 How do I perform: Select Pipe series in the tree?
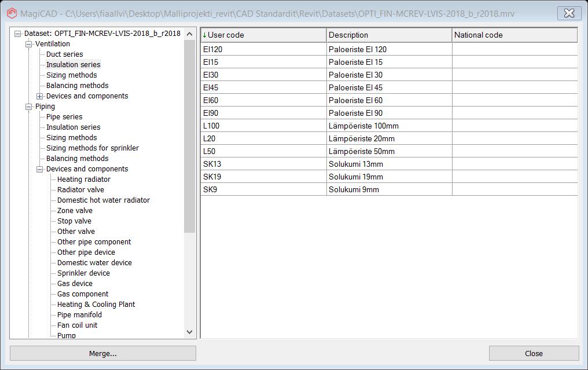(x=64, y=117)
